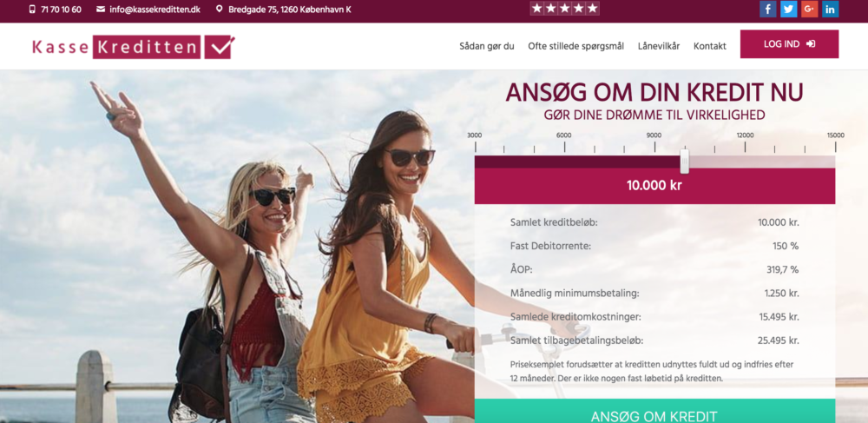Click the green ANSØG OM KREDIT button
This screenshot has height=423, width=868.
654,412
